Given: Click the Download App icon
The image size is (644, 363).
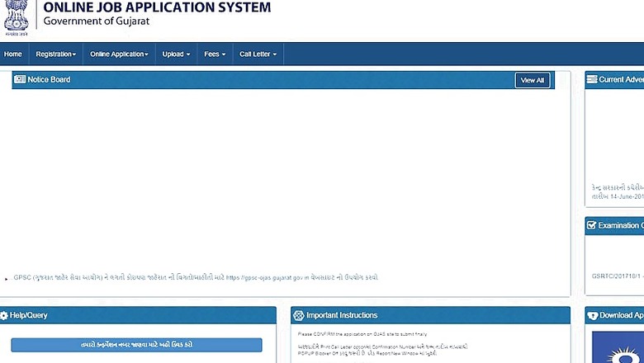Looking at the screenshot, I should [593, 316].
